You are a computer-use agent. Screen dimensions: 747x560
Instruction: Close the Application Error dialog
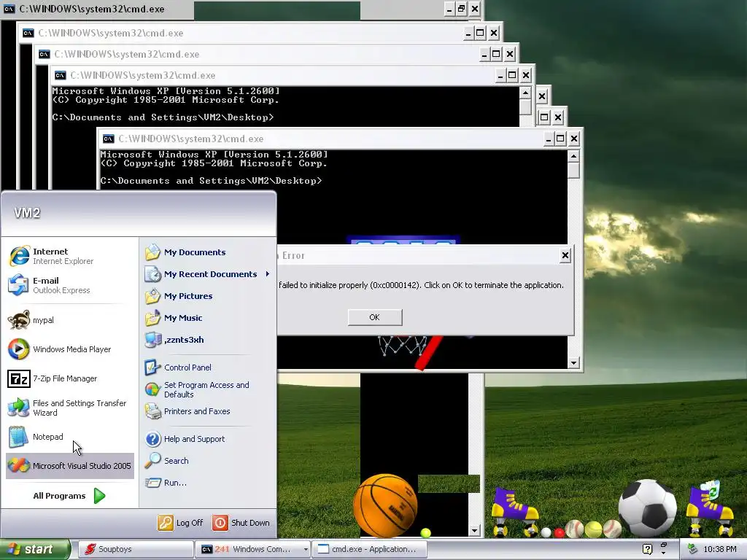(x=565, y=256)
